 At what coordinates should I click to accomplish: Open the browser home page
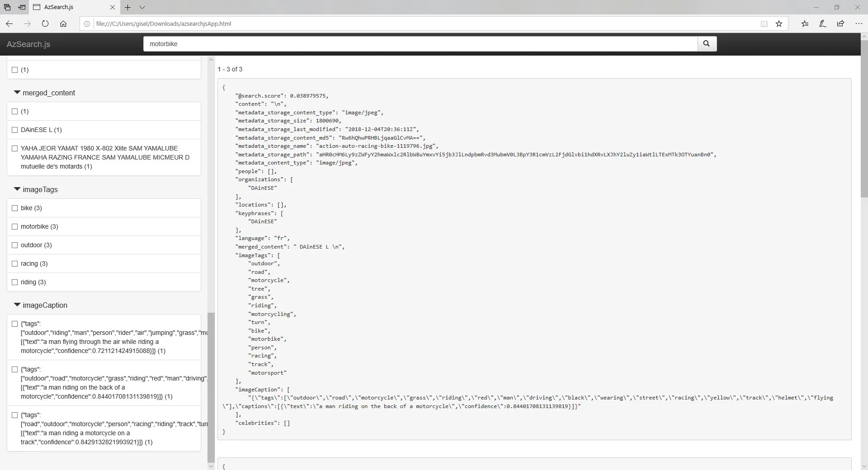pyautogui.click(x=63, y=24)
